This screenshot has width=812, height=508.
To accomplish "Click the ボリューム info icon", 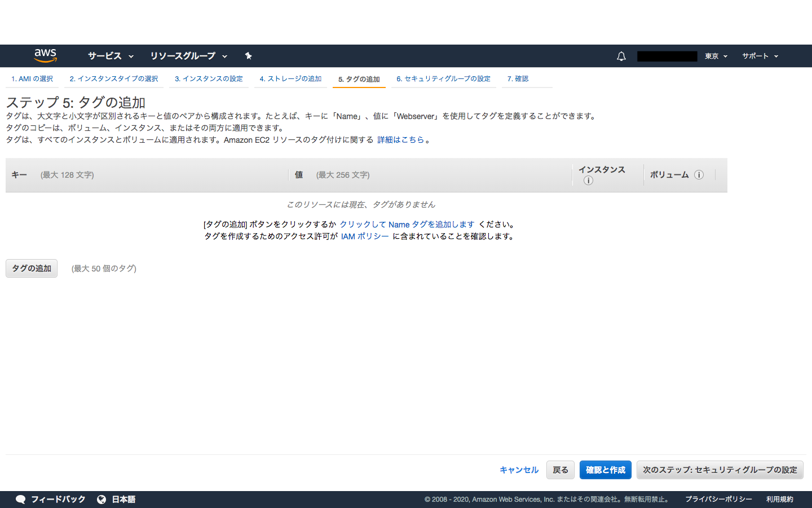I will click(699, 175).
